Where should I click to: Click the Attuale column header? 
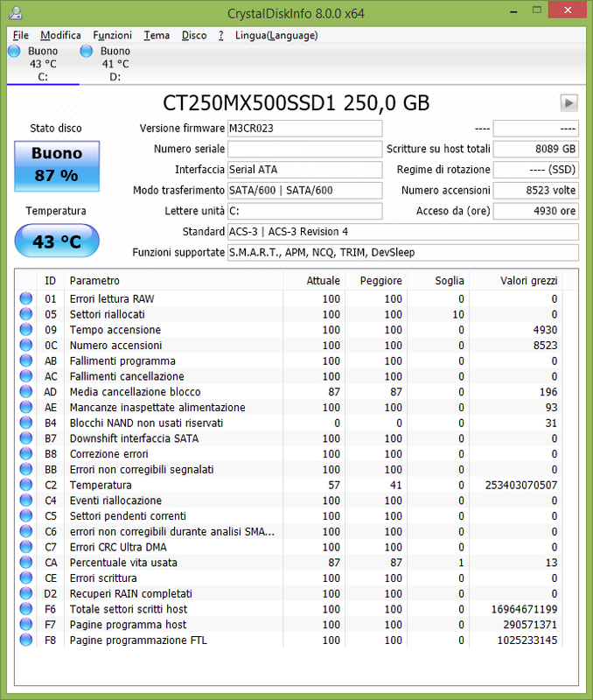click(314, 280)
